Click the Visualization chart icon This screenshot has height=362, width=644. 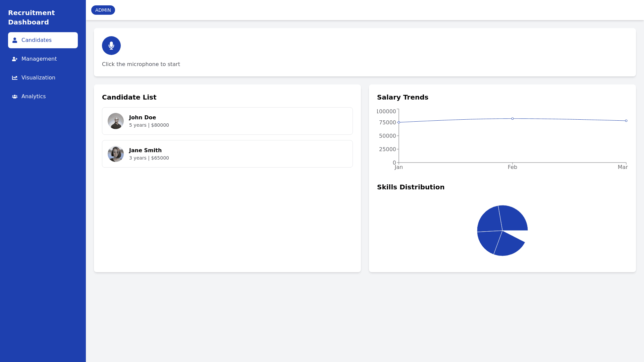pyautogui.click(x=15, y=78)
